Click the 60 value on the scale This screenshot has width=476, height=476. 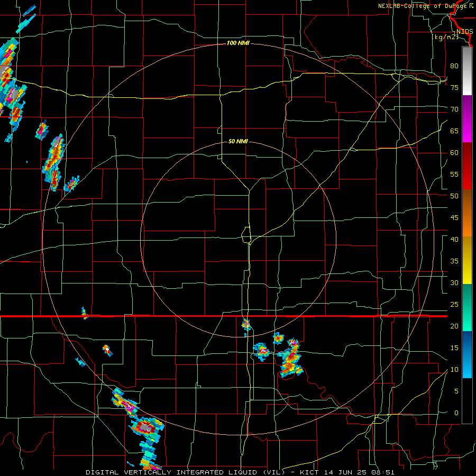coord(454,153)
